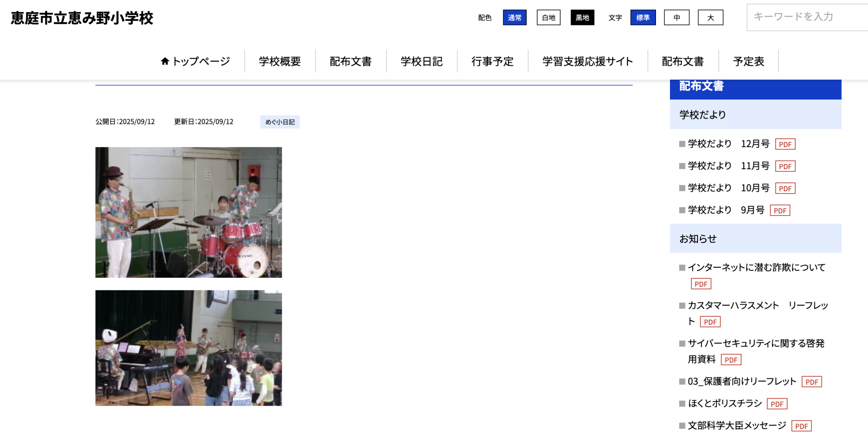Open the 学校日記 menu item
Image resolution: width=868 pixels, height=446 pixels.
pyautogui.click(x=421, y=62)
